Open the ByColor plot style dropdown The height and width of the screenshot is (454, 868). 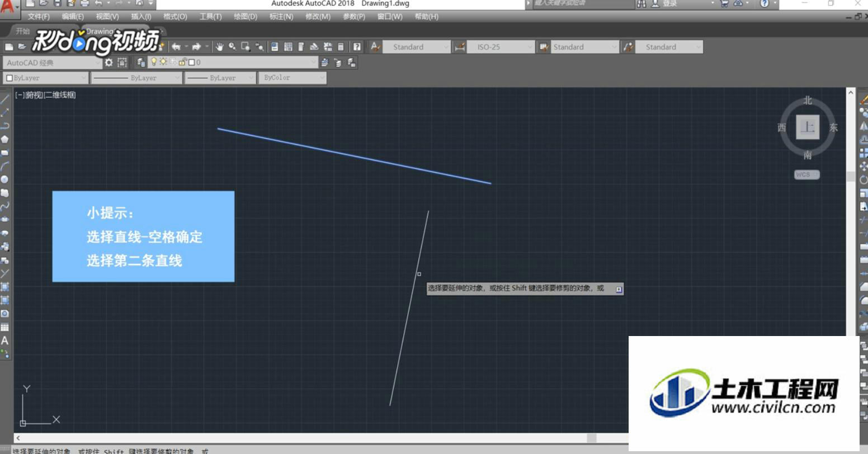[292, 78]
